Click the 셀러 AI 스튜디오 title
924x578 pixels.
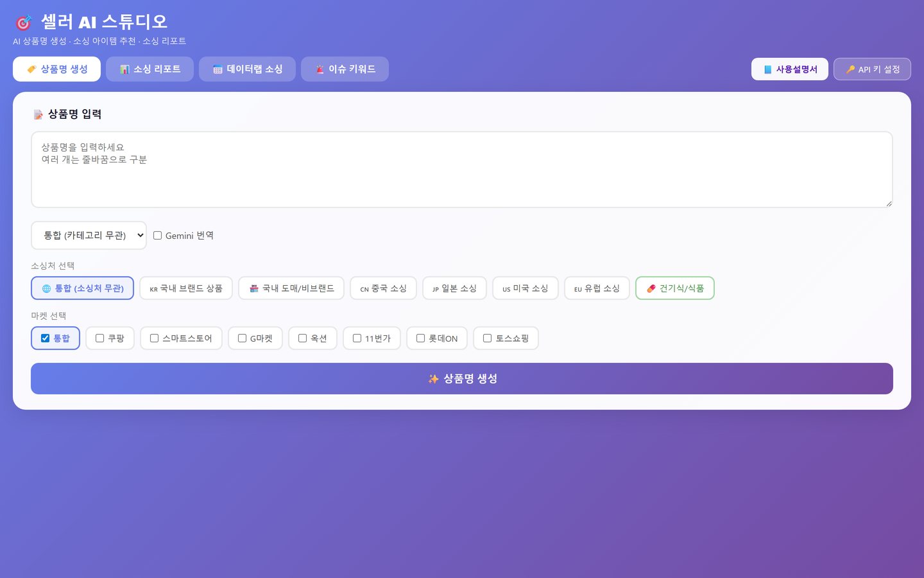click(x=104, y=22)
